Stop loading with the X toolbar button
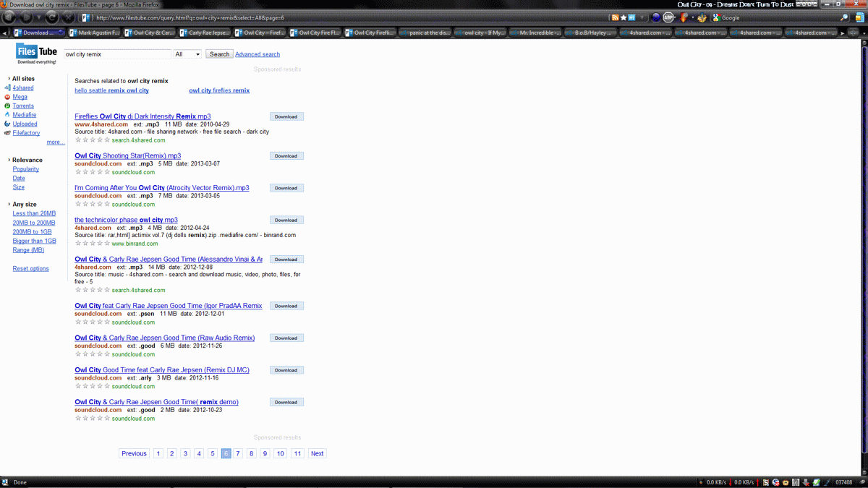The image size is (868, 488). (x=68, y=17)
